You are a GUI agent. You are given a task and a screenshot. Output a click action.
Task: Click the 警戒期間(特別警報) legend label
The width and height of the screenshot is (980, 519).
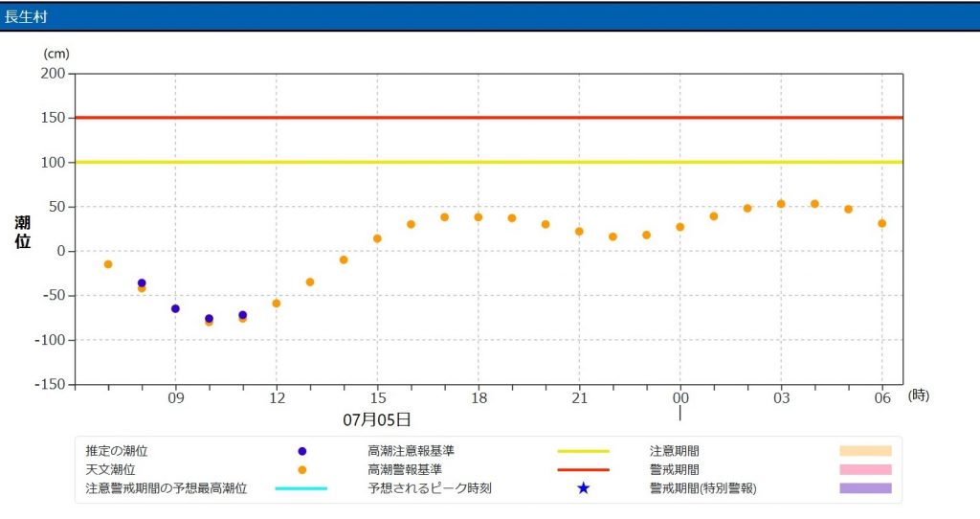pyautogui.click(x=703, y=488)
